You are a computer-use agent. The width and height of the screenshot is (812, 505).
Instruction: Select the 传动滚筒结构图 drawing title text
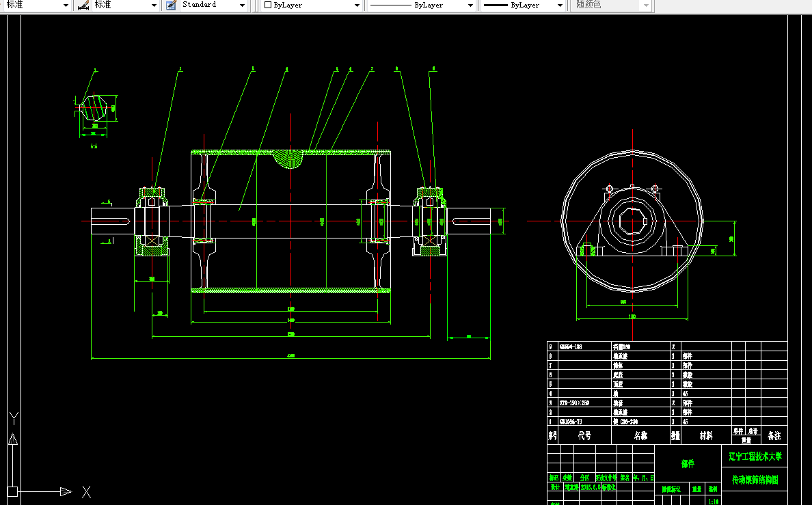click(755, 480)
